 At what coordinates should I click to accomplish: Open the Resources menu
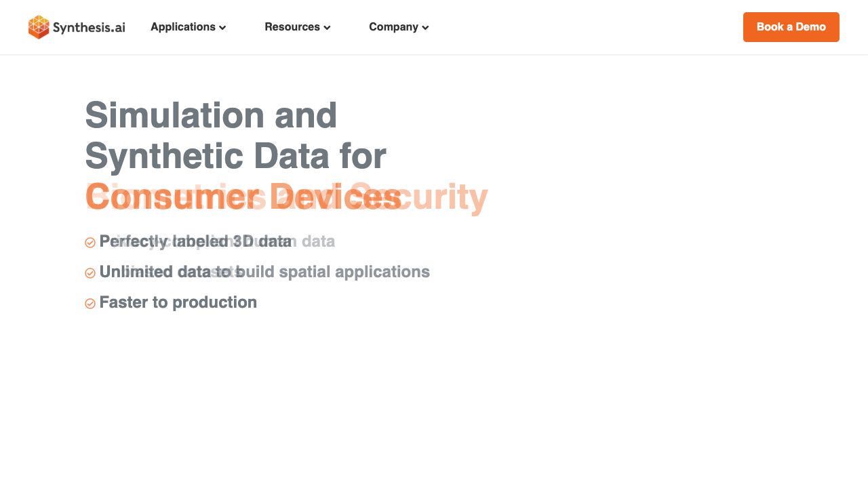tap(292, 27)
